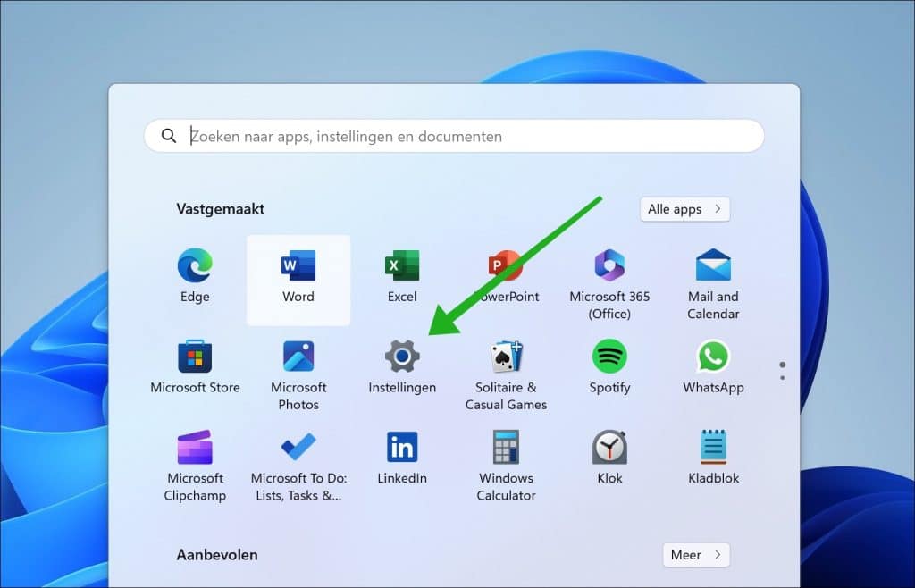The height and width of the screenshot is (588, 915).
Task: Click the search magnifier icon
Action: (x=169, y=136)
